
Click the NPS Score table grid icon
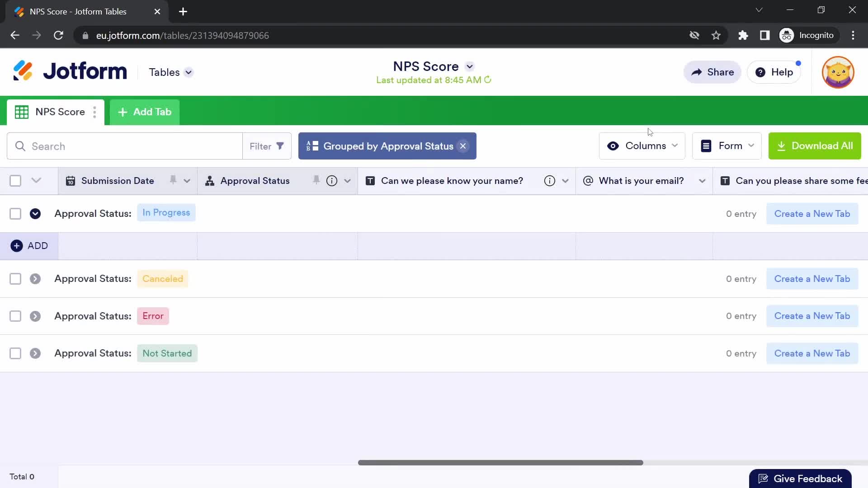pos(21,112)
